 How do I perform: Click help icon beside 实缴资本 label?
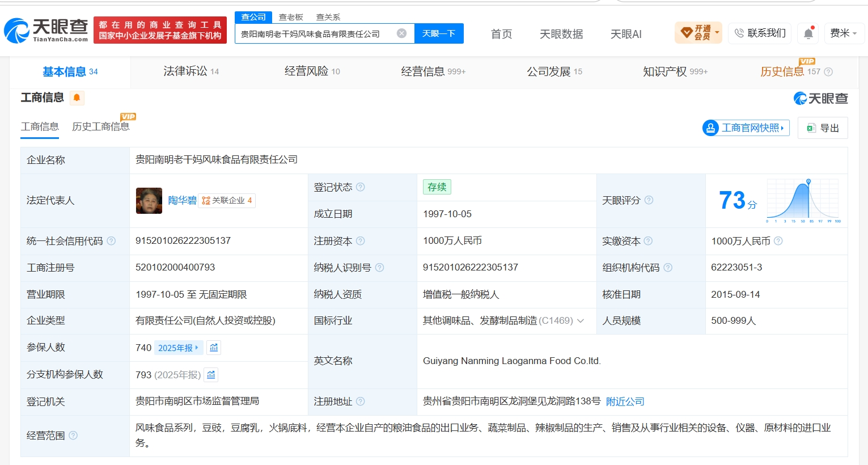click(648, 241)
